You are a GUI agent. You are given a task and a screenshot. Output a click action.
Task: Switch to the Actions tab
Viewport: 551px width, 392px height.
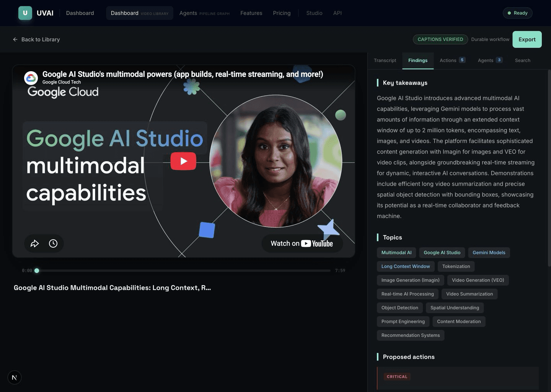click(452, 60)
